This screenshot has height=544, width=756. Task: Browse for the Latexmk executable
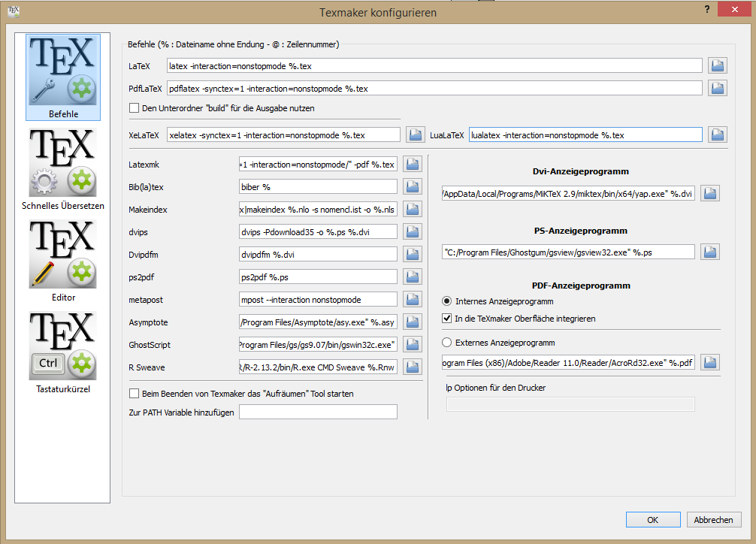click(x=413, y=165)
